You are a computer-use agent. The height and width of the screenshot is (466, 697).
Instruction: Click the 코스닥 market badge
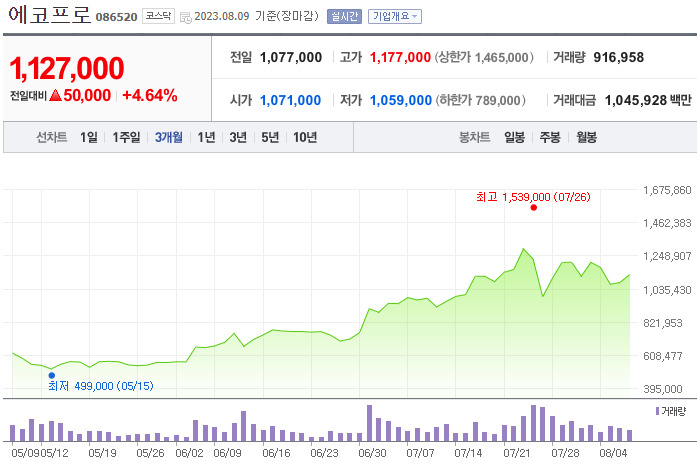tap(158, 16)
